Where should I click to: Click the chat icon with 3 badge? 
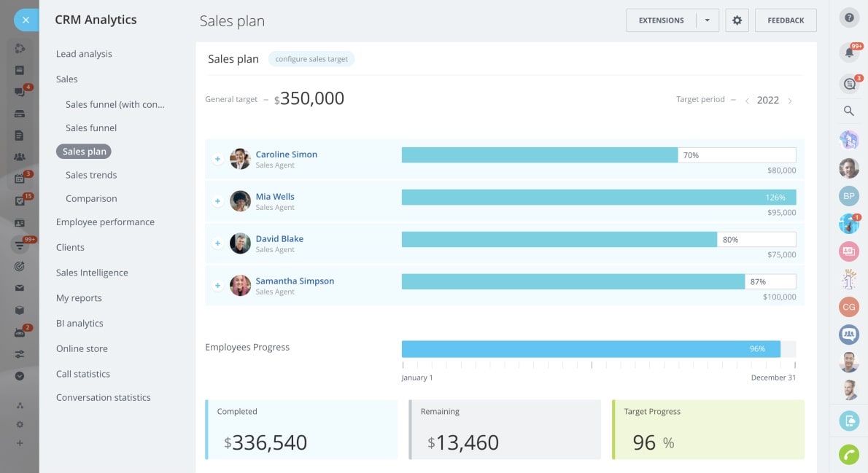(849, 84)
